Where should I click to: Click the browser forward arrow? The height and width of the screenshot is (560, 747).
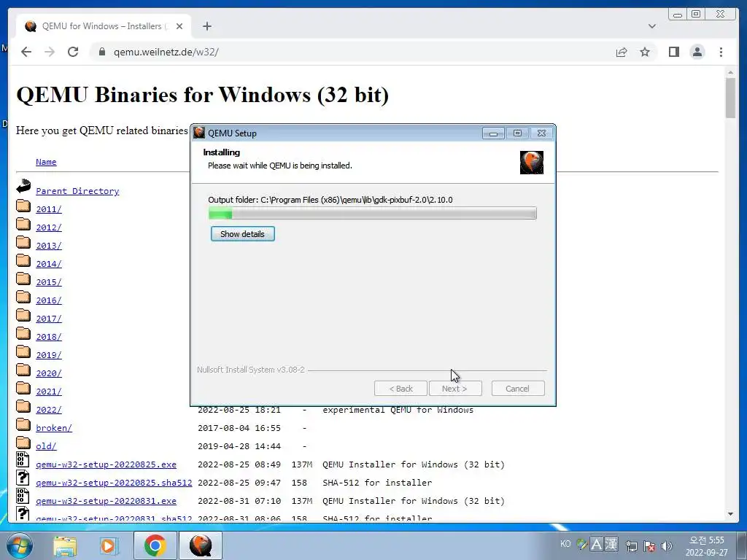click(x=50, y=52)
